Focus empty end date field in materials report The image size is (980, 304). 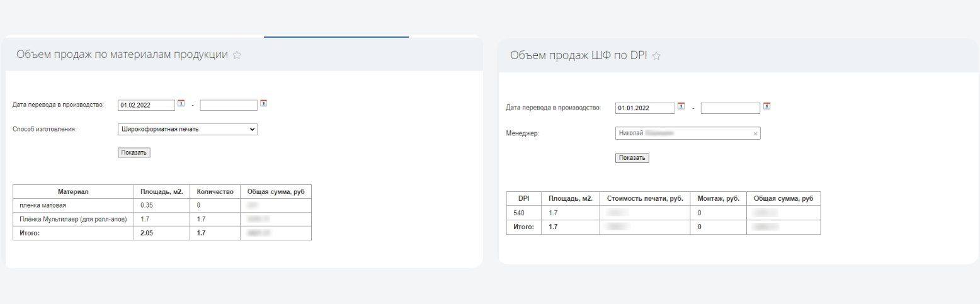click(229, 105)
